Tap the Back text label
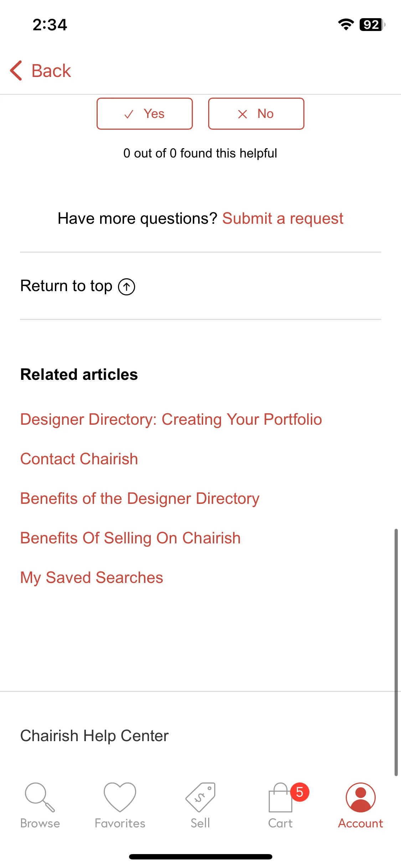This screenshot has width=401, height=868. pyautogui.click(x=51, y=71)
